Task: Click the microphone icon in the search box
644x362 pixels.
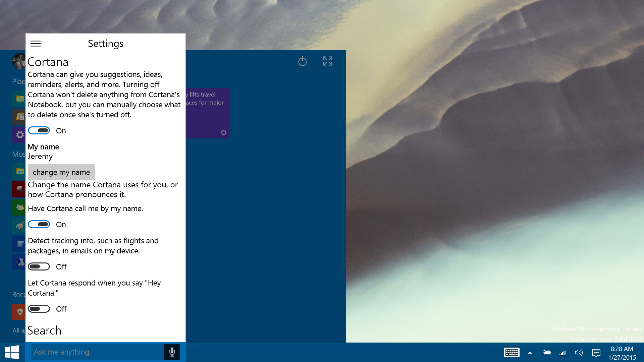Action: pyautogui.click(x=172, y=352)
